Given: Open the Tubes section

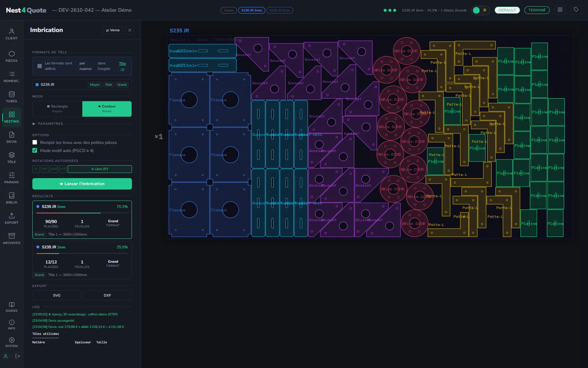Looking at the screenshot, I should [11, 97].
